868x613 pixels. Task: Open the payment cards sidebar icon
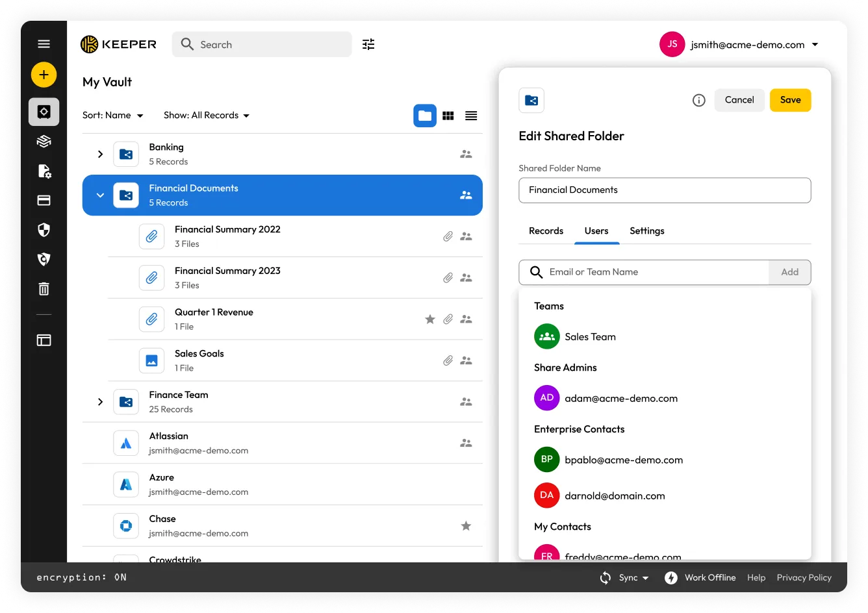coord(44,200)
